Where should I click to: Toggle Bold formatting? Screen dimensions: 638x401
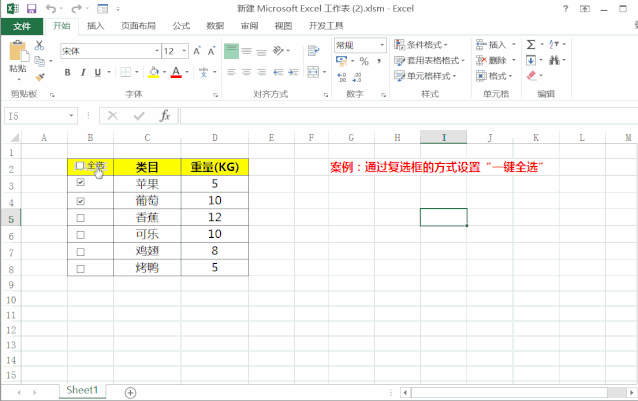[68, 72]
